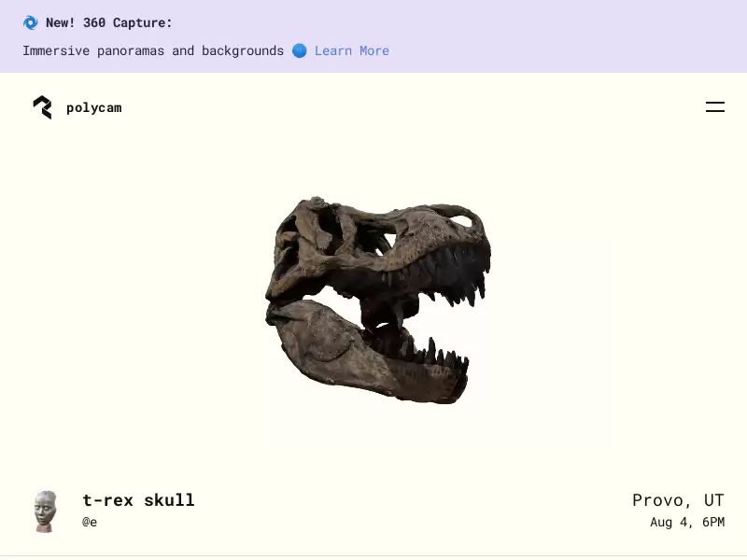The height and width of the screenshot is (560, 747).
Task: Click the Polycam logo icon
Action: pyautogui.click(x=42, y=107)
